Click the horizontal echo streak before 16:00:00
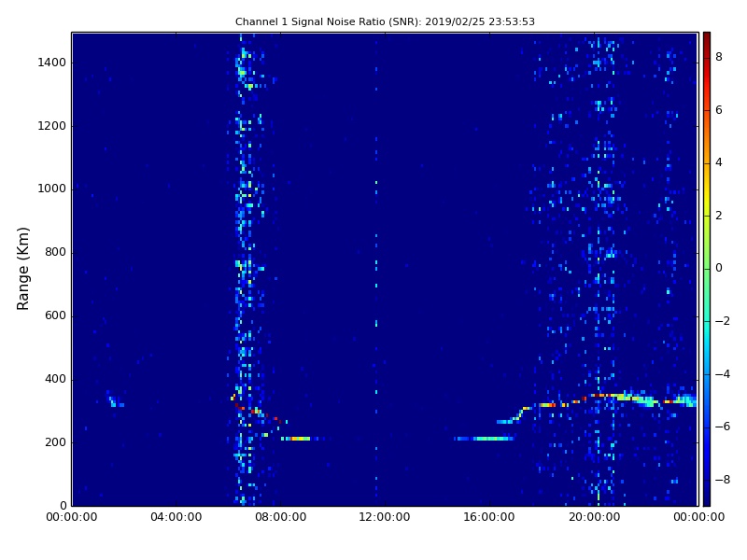747x560 pixels. pos(486,439)
